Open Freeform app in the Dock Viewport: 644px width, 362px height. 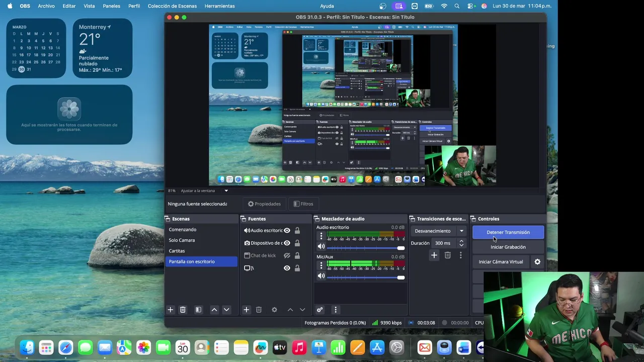click(x=260, y=347)
